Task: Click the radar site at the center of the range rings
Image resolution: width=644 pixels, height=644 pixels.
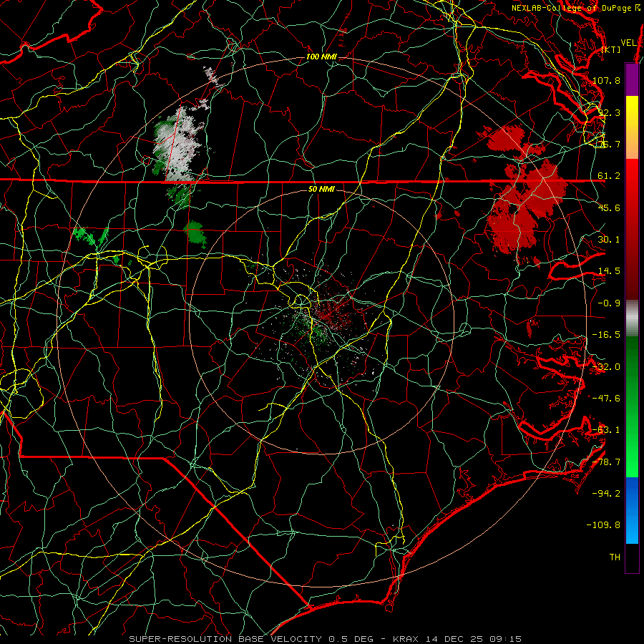Action: (x=321, y=321)
